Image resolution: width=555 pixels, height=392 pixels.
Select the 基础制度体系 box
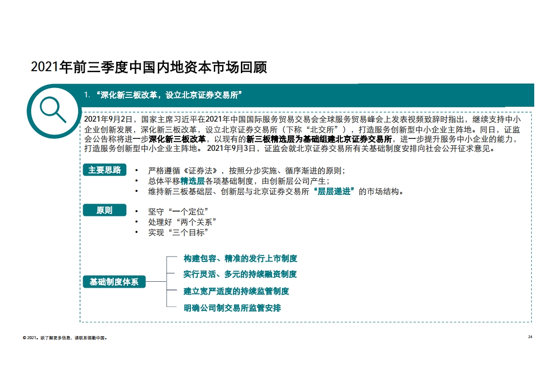(114, 282)
